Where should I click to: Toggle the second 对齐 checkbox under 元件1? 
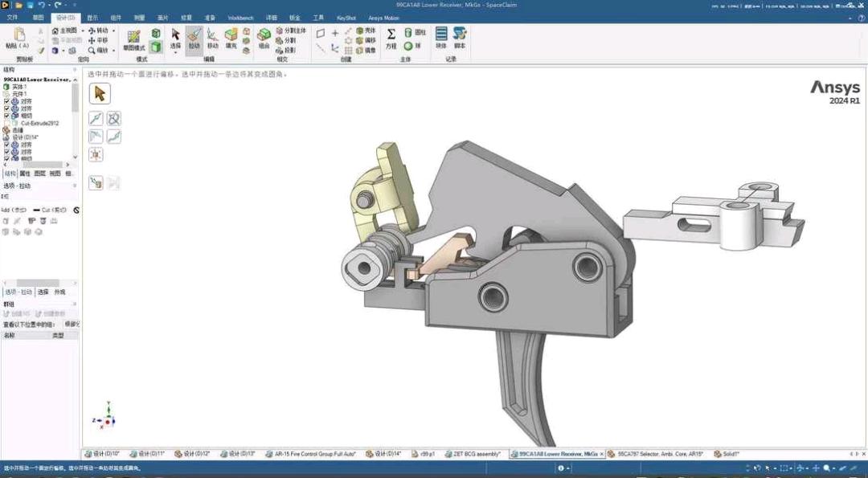point(7,108)
